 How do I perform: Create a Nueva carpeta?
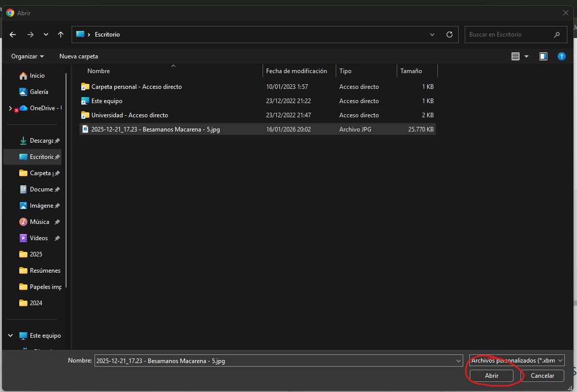(79, 56)
